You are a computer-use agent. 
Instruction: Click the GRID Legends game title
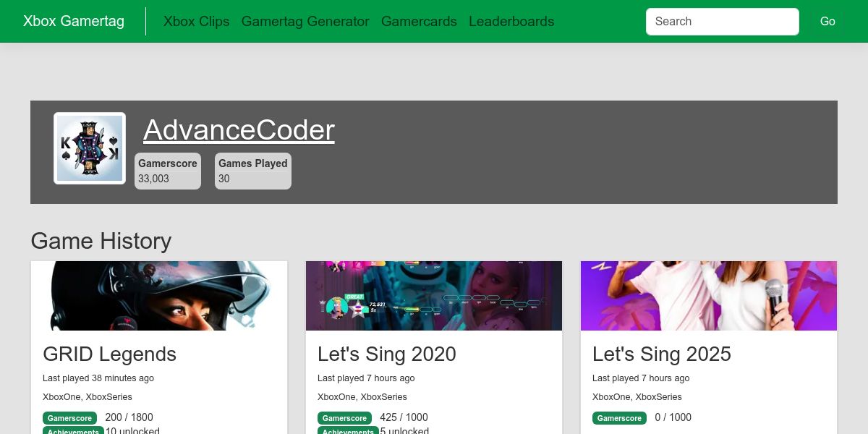(x=109, y=354)
